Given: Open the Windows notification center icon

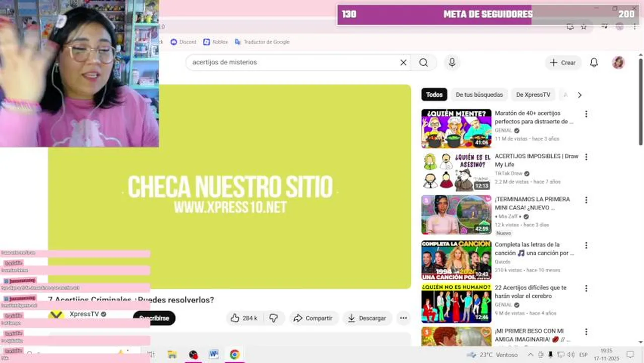Looking at the screenshot, I should [630, 355].
